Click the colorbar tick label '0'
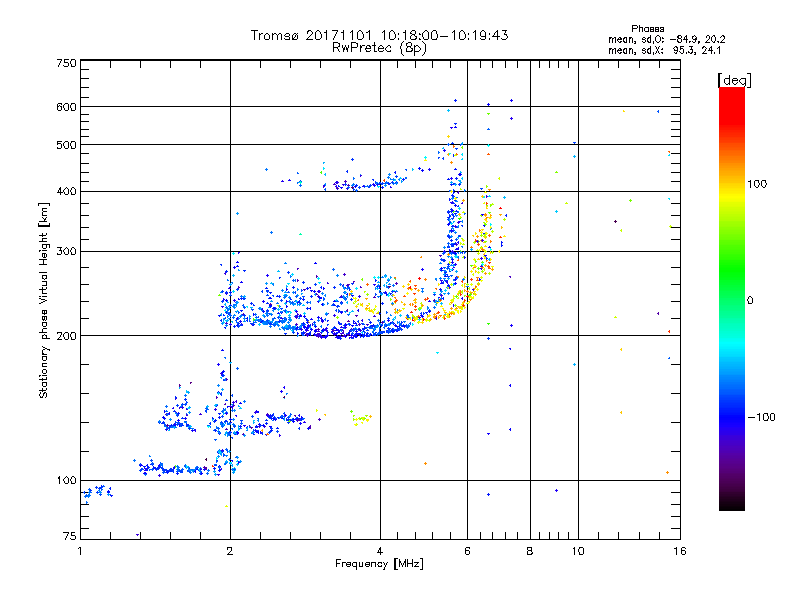 click(x=750, y=300)
